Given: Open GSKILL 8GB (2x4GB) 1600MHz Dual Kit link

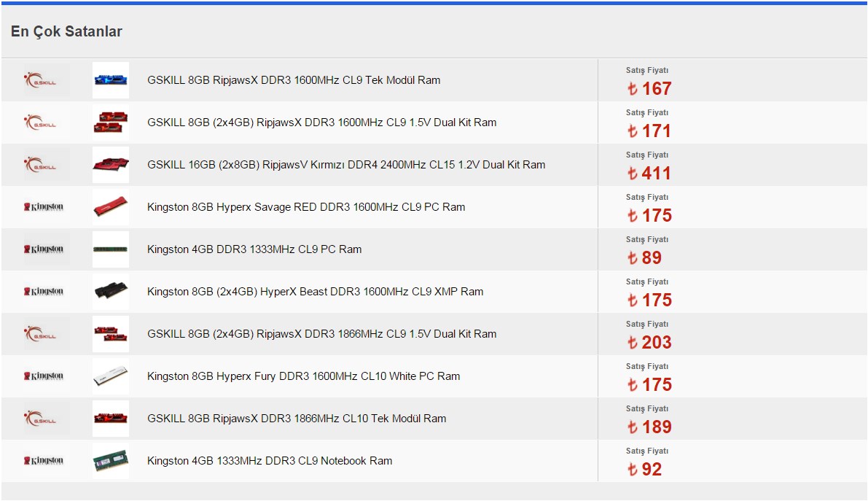Looking at the screenshot, I should point(321,123).
